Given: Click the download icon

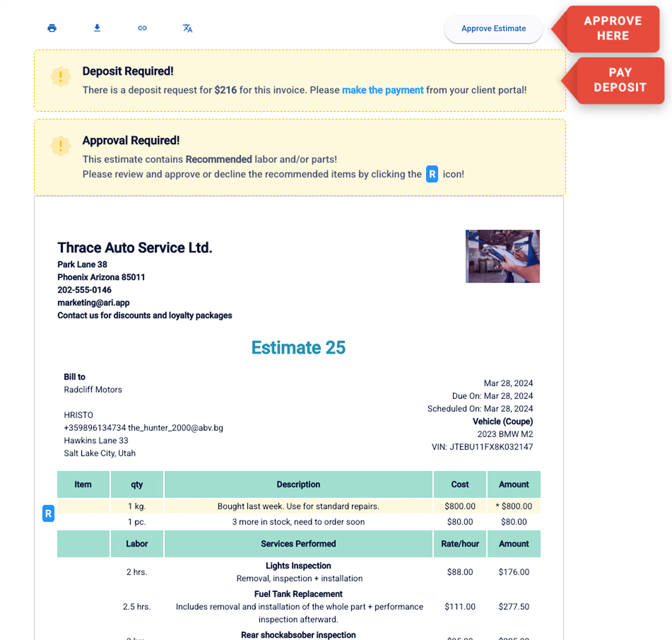Looking at the screenshot, I should pos(97,28).
